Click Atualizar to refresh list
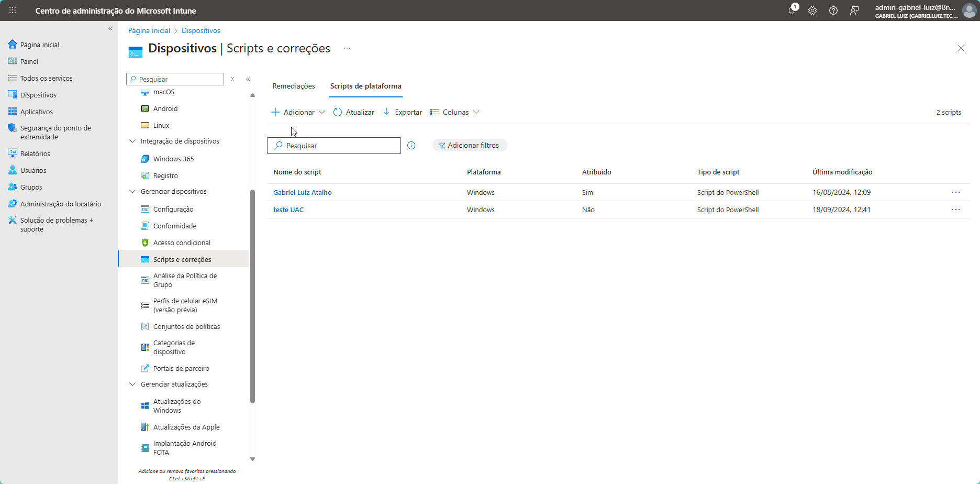The width and height of the screenshot is (980, 484). pos(354,112)
